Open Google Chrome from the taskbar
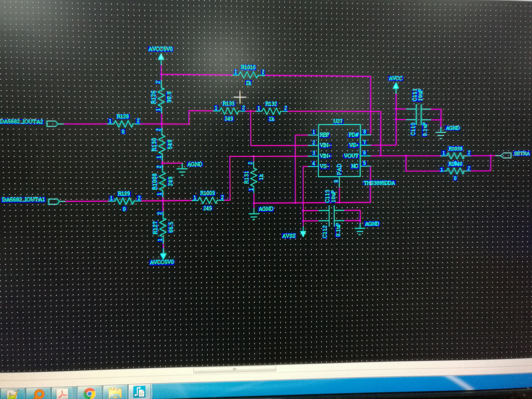The width and height of the screenshot is (532, 399). [89, 393]
